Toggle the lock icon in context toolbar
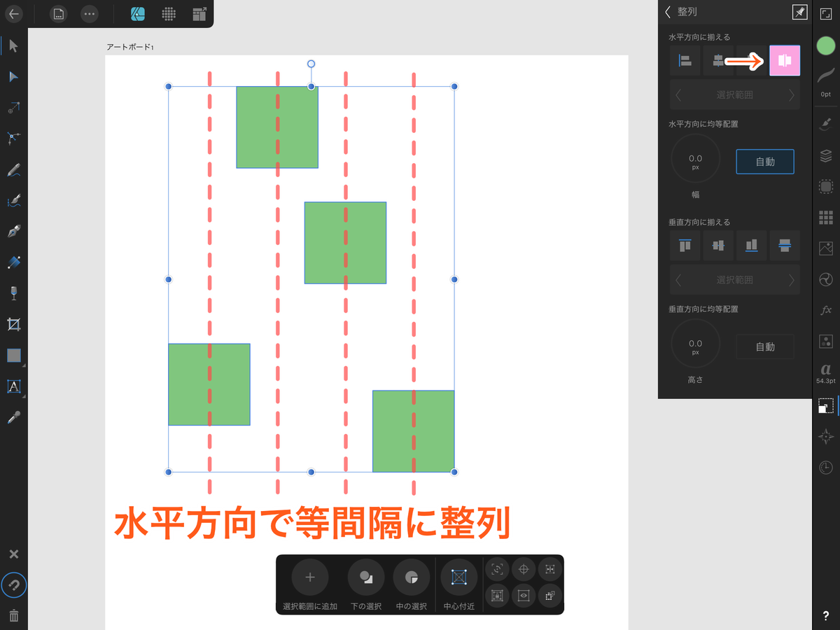 pos(498,596)
